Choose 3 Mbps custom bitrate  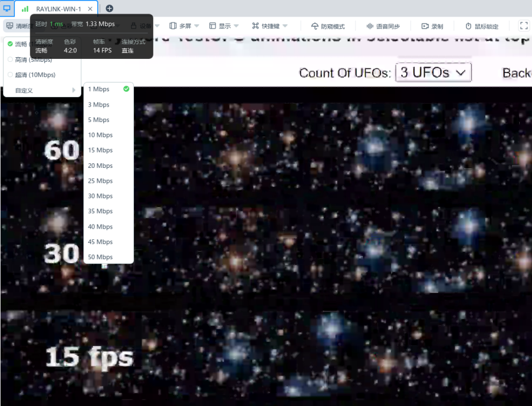click(x=109, y=105)
